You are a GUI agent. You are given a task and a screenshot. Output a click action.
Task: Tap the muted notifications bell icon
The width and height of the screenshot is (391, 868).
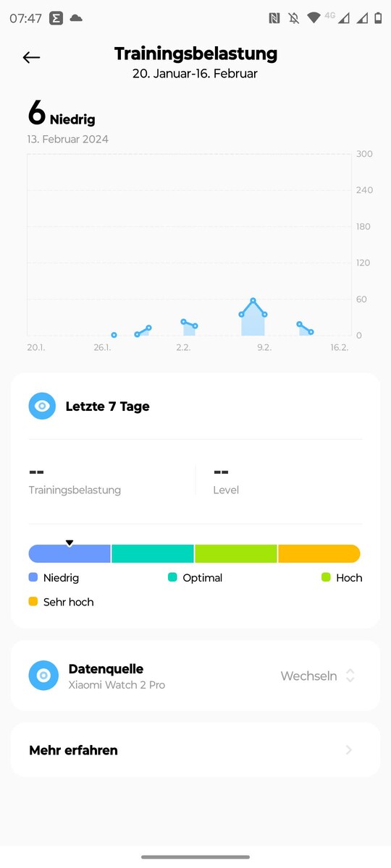(294, 19)
